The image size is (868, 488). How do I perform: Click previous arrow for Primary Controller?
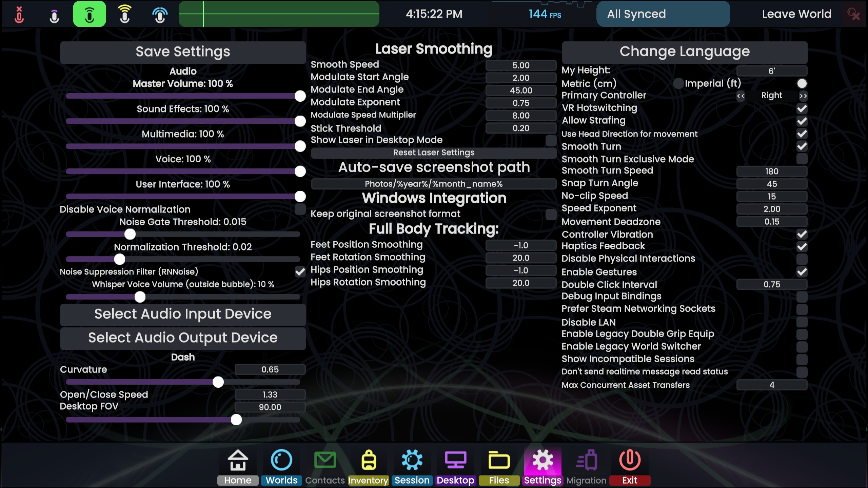(741, 96)
